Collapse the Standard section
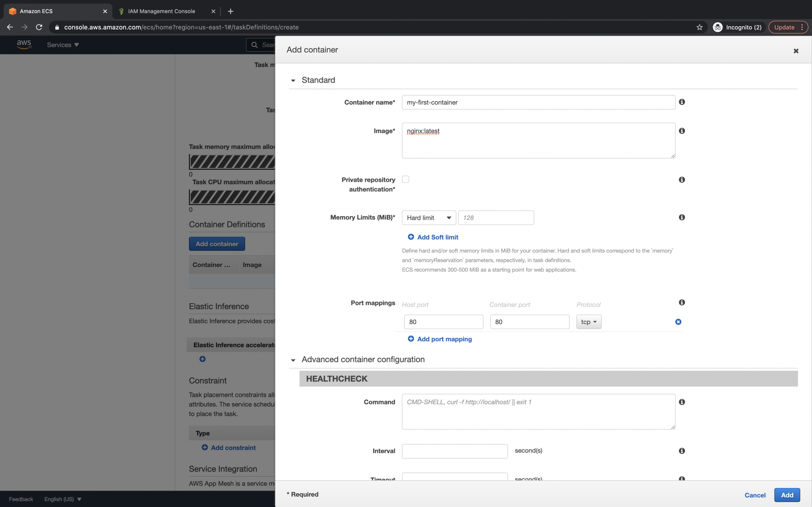Screen dimensions: 812x507 coord(293,80)
